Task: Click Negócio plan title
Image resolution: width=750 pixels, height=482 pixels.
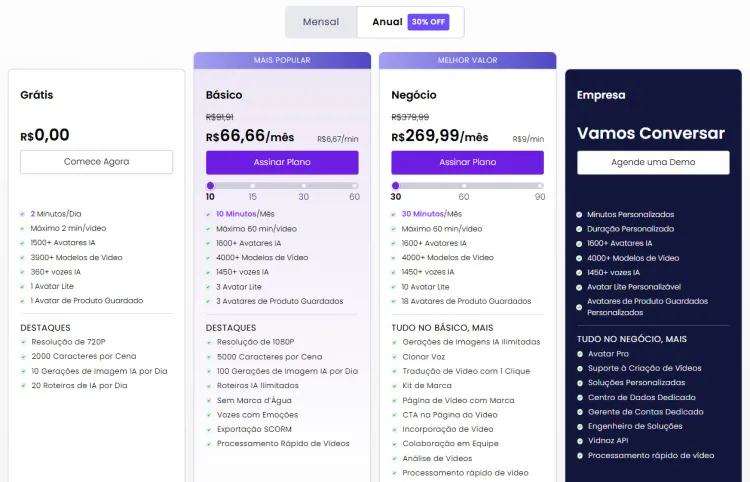Action: (x=414, y=95)
